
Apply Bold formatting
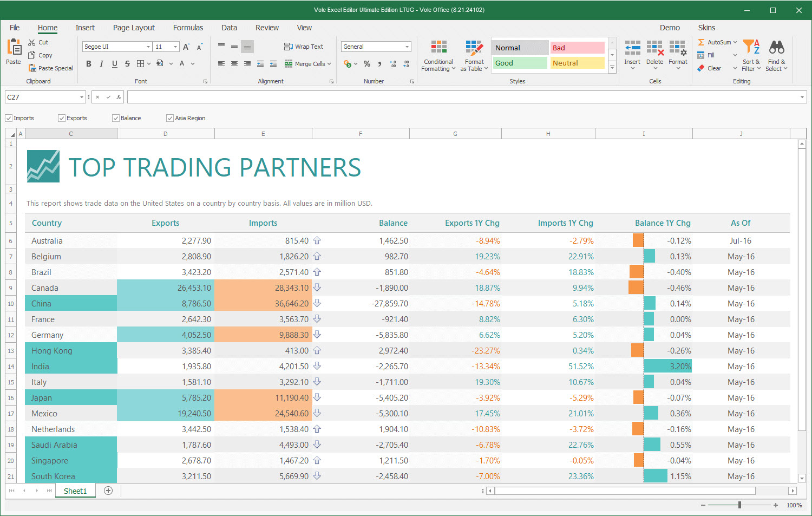[89, 64]
